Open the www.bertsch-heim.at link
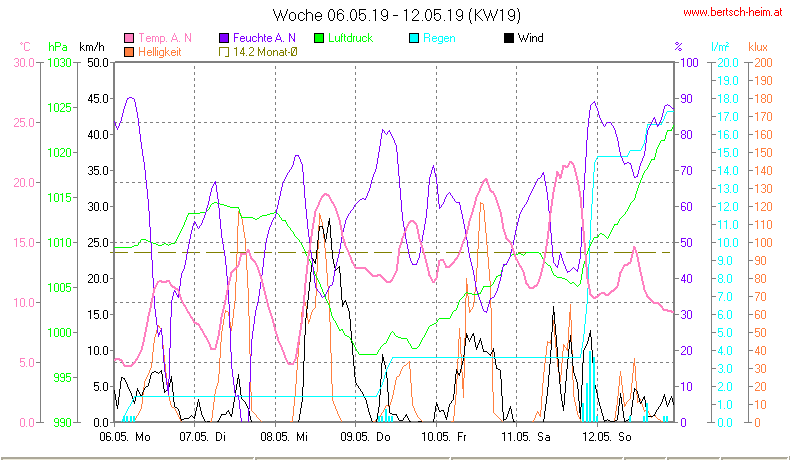Viewport: 790px width, 460px height. (733, 13)
